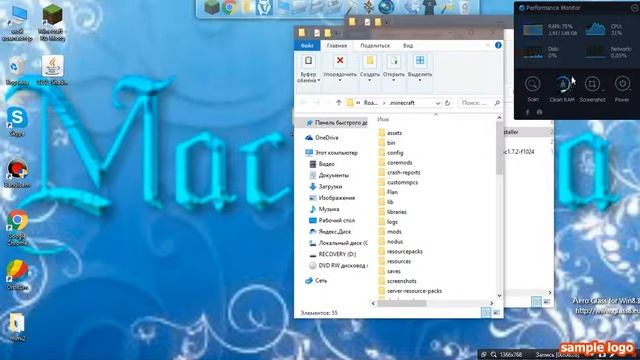Image resolution: width=640 pixels, height=360 pixels.
Task: Click the RAM usage graph in Performance Monitor
Action: tap(533, 29)
